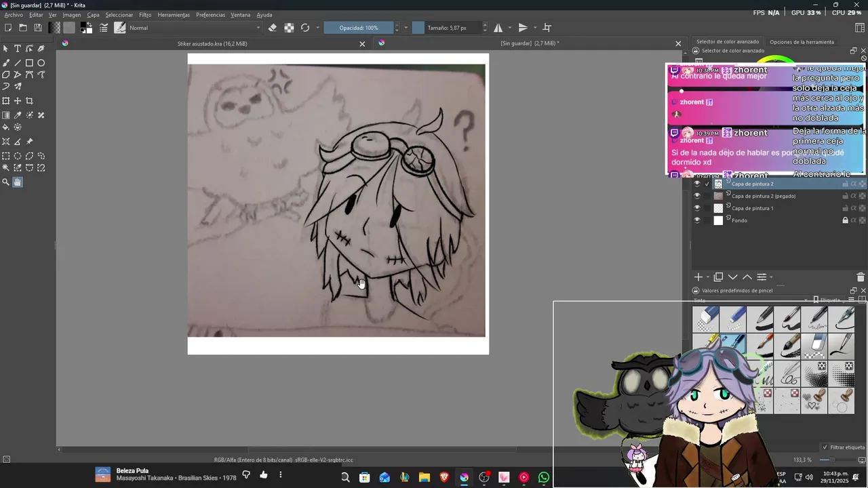This screenshot has width=868, height=488.
Task: Swap foreground and background colors
Action: (x=90, y=24)
